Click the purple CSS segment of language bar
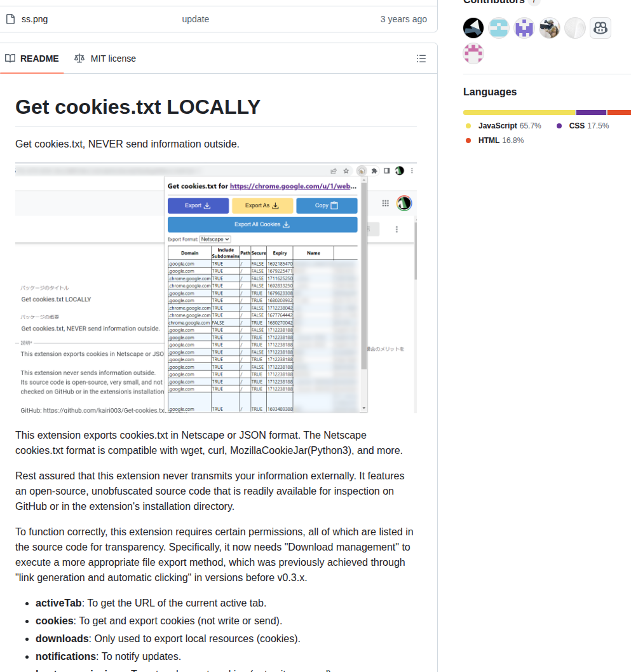 point(591,113)
